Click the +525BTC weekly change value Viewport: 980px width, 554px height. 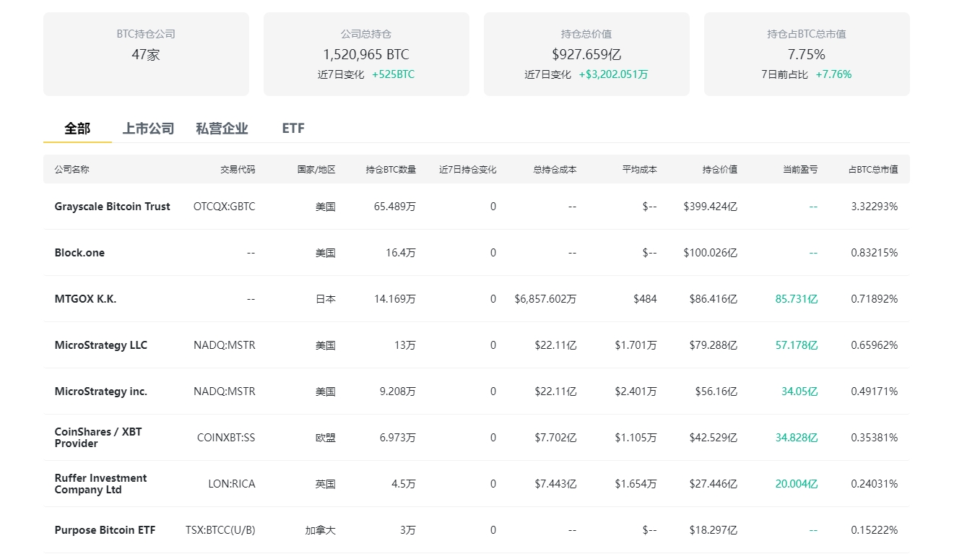pos(394,74)
